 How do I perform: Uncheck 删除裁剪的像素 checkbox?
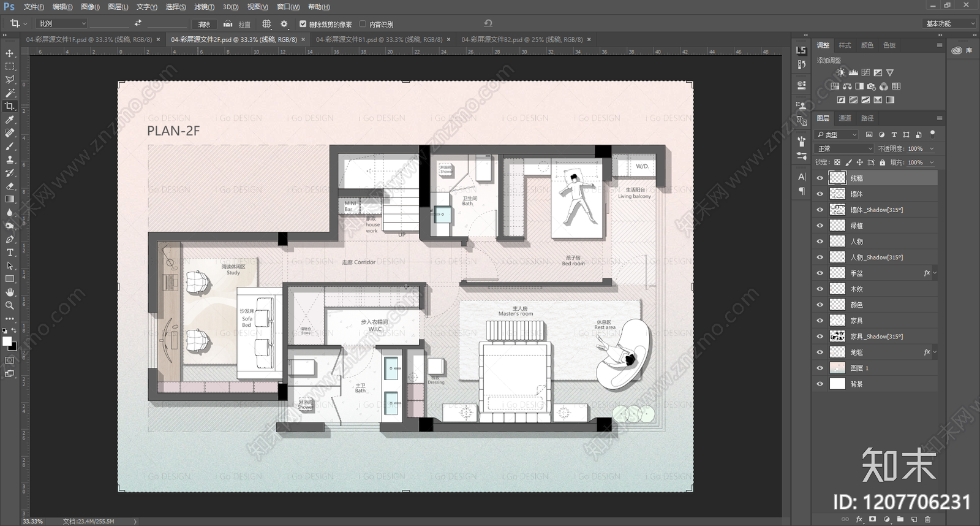(303, 24)
